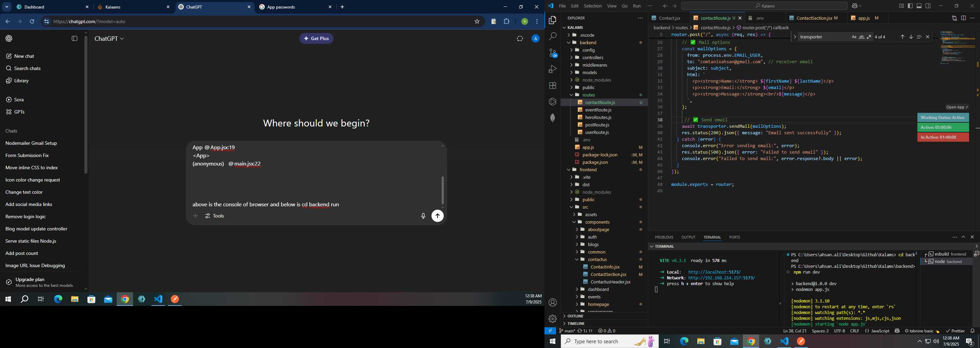Open temporary chat icon near profile avatar

[x=520, y=38]
